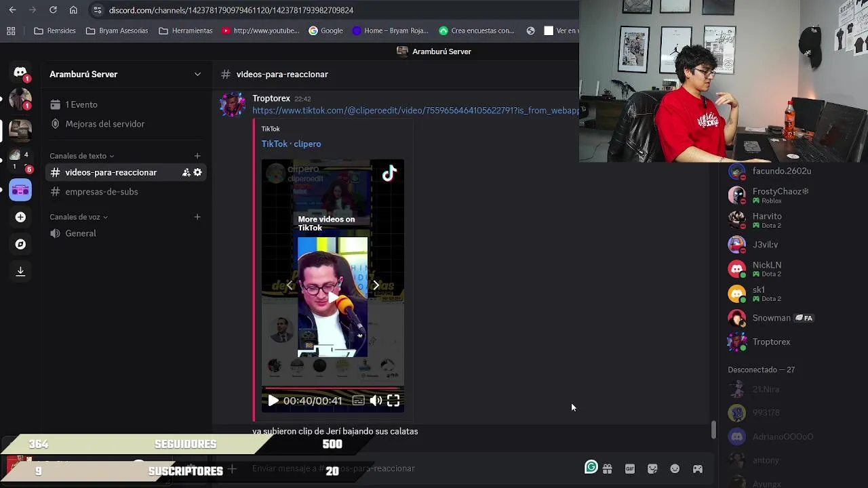868x488 pixels.
Task: Focus the Enviar mensaje input field
Action: point(414,468)
